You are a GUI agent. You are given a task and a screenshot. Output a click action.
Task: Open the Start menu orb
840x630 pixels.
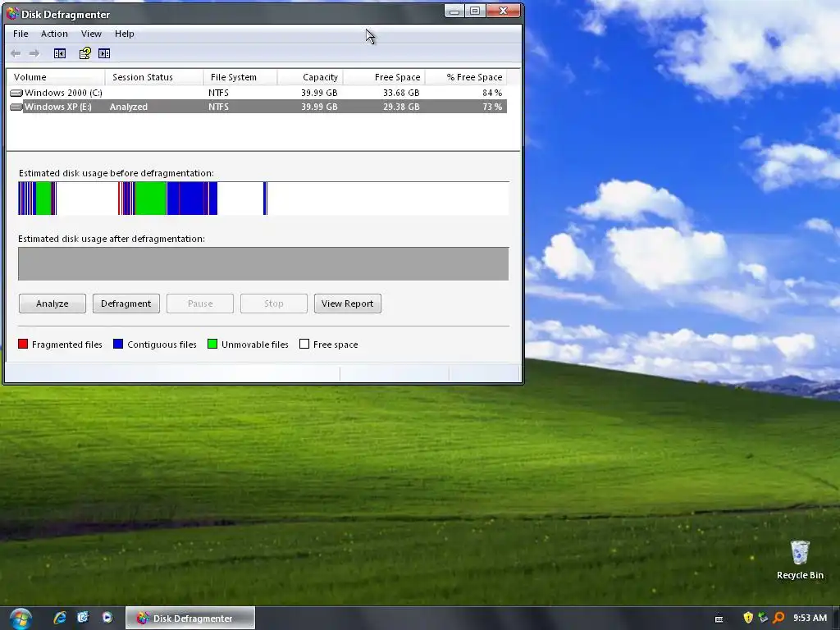point(21,619)
